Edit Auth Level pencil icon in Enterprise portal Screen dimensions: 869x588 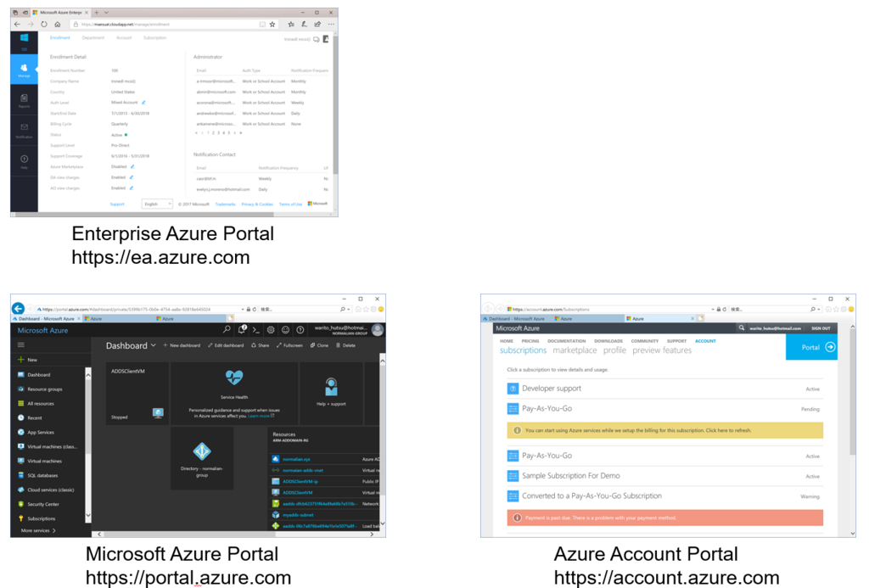point(143,102)
